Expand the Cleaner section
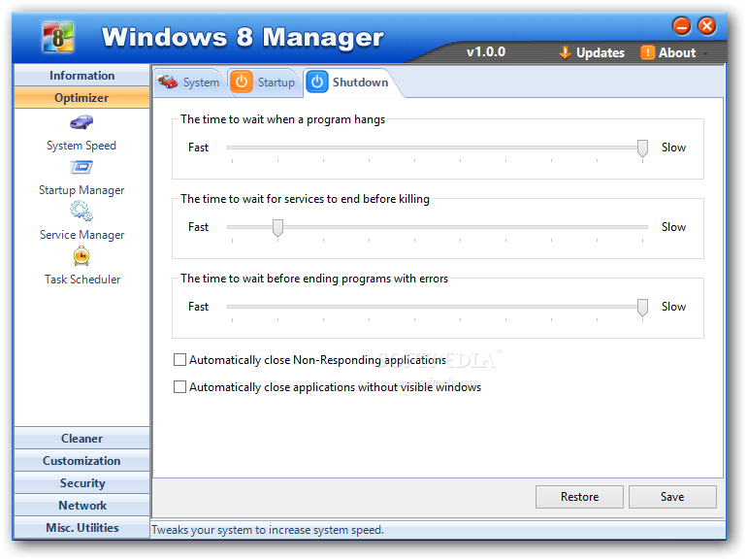This screenshot has height=560, width=747. [x=81, y=439]
